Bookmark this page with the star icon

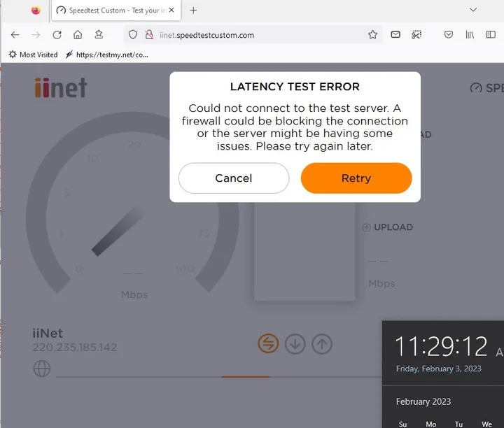pos(372,35)
